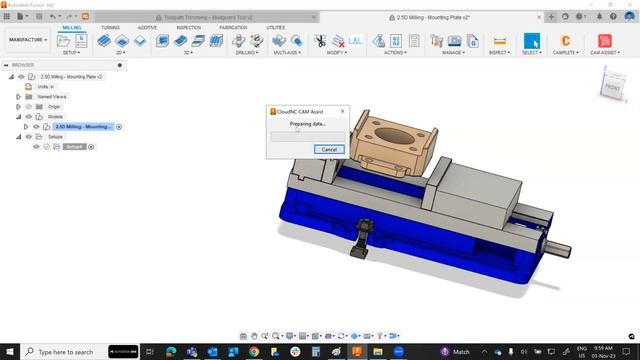Expand the Named Views tree node
The height and width of the screenshot is (360, 640).
pos(18,97)
